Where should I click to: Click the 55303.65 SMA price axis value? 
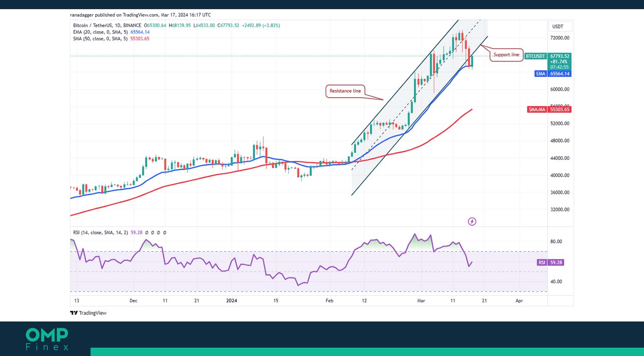pyautogui.click(x=560, y=109)
